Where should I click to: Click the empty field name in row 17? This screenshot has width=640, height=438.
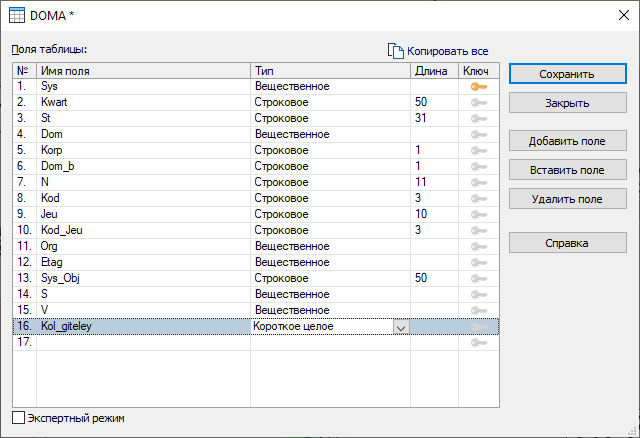tap(143, 343)
